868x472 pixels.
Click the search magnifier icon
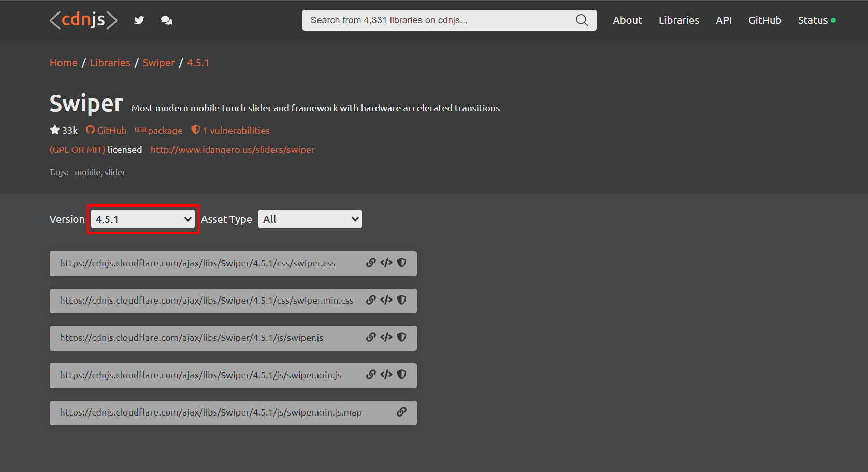582,20
